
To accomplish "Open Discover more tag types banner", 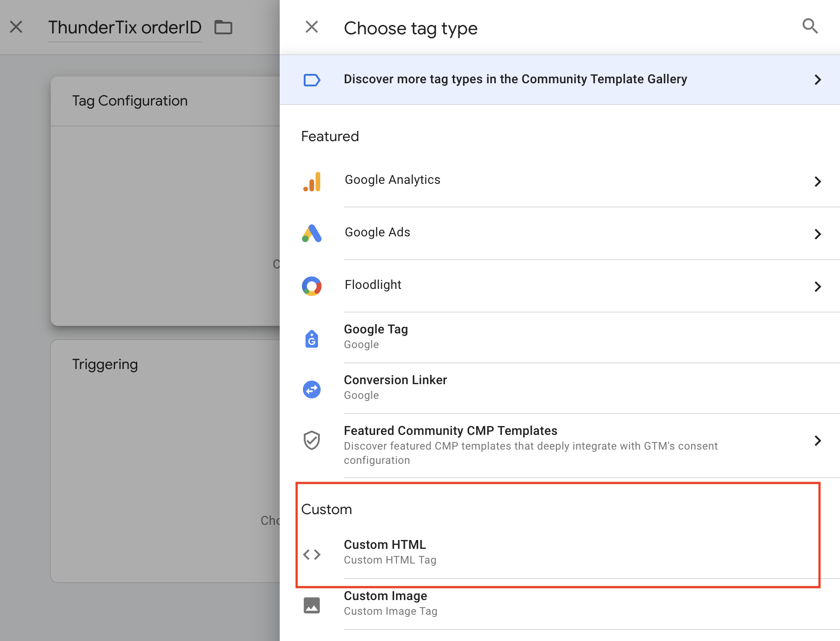I will tap(560, 80).
